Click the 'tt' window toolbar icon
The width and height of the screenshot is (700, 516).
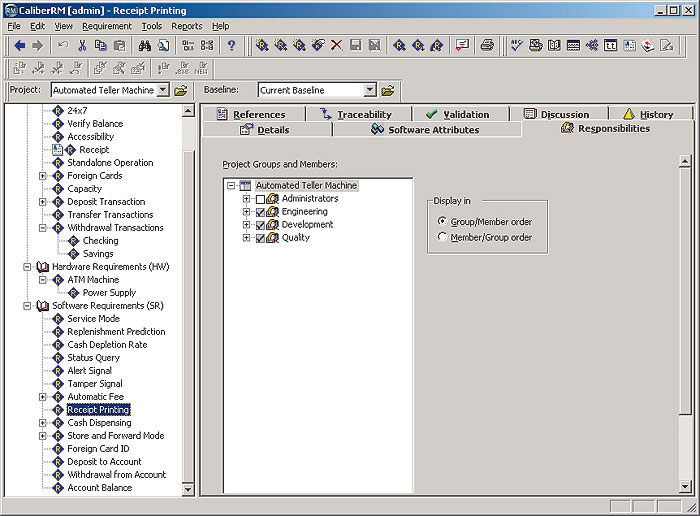[610, 45]
